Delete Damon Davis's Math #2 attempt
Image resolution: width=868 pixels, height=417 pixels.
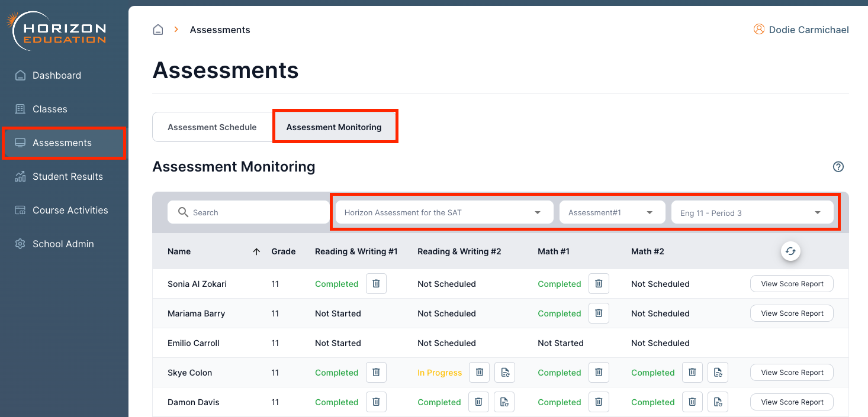(692, 402)
